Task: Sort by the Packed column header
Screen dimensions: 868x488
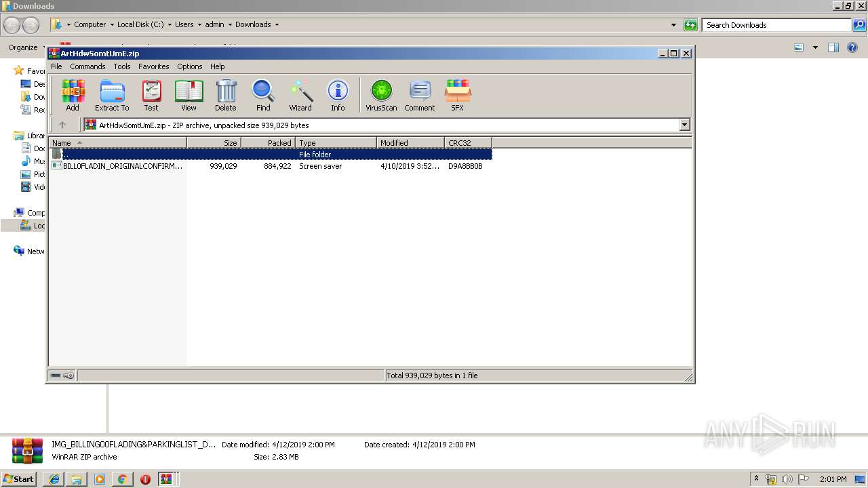Action: click(x=269, y=142)
